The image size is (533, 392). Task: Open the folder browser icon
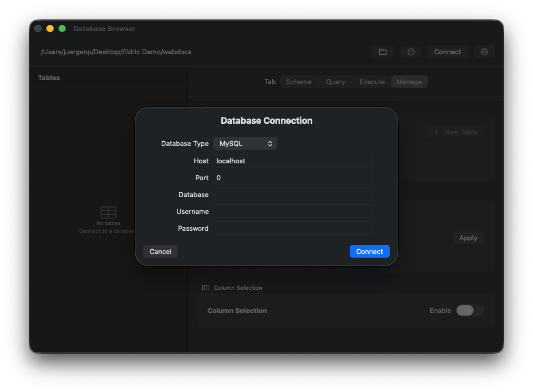(383, 52)
